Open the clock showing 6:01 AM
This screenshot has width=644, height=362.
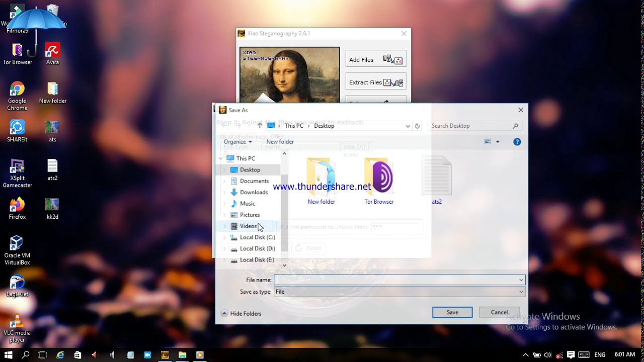pyautogui.click(x=624, y=355)
